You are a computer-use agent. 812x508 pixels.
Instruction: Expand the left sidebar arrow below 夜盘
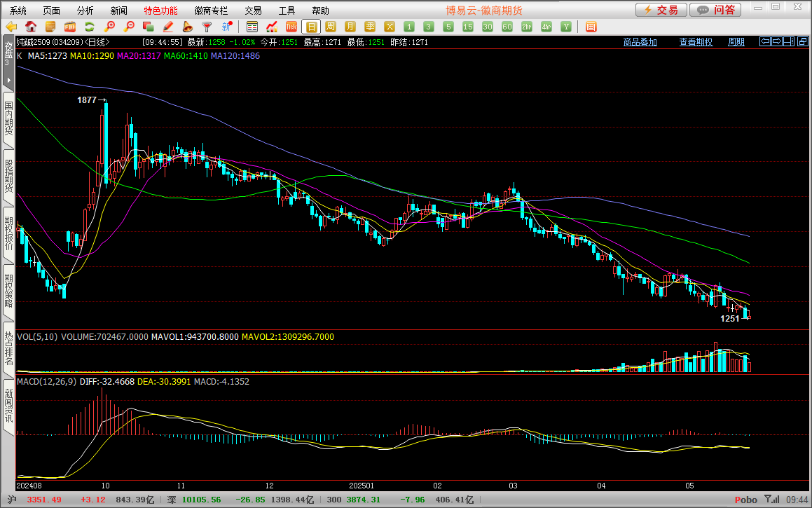pyautogui.click(x=8, y=80)
